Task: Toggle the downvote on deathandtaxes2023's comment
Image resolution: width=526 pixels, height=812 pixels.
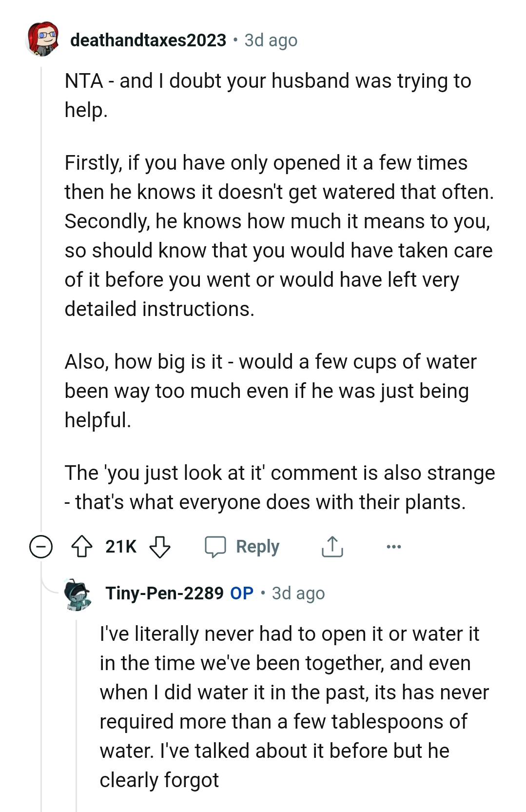Action: tap(161, 547)
